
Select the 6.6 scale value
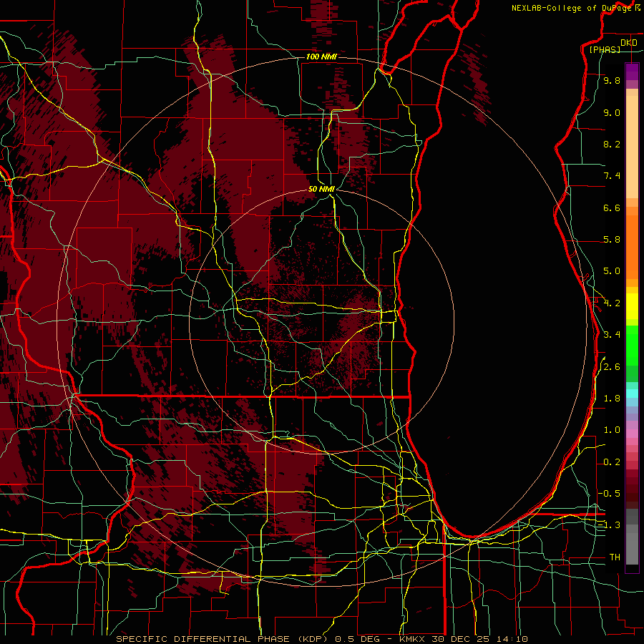pos(612,208)
